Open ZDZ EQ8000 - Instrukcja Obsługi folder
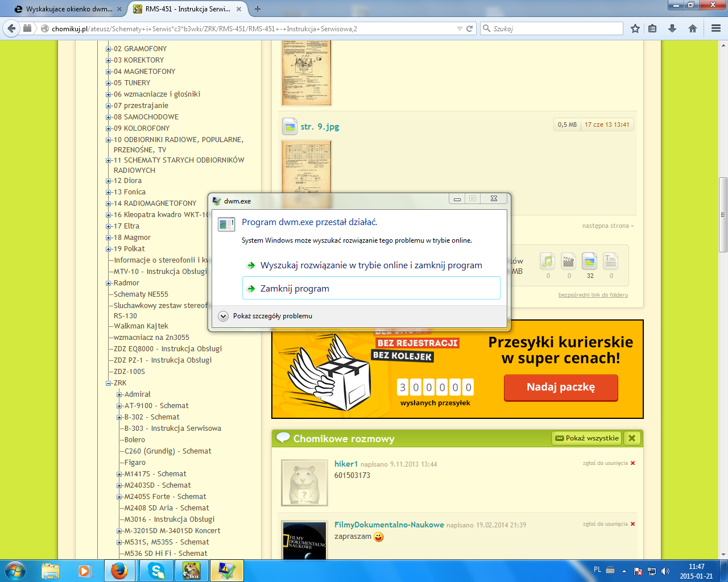The width and height of the screenshot is (728, 582). [x=168, y=349]
